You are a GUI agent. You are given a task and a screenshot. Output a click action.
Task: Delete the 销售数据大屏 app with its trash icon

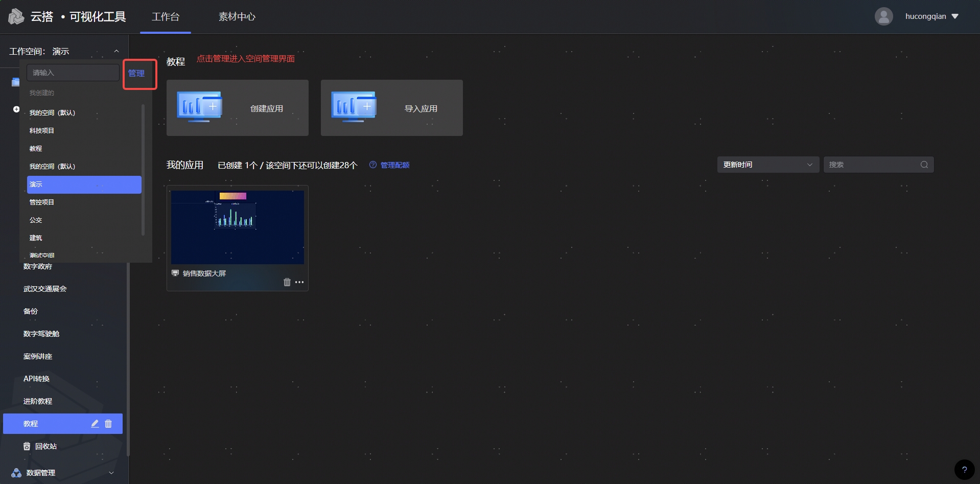(x=287, y=282)
